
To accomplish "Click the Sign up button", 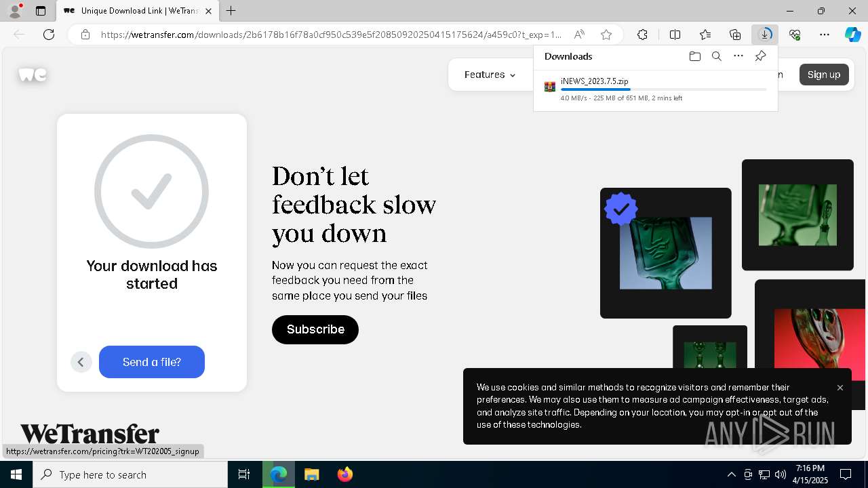I will pos(824,75).
